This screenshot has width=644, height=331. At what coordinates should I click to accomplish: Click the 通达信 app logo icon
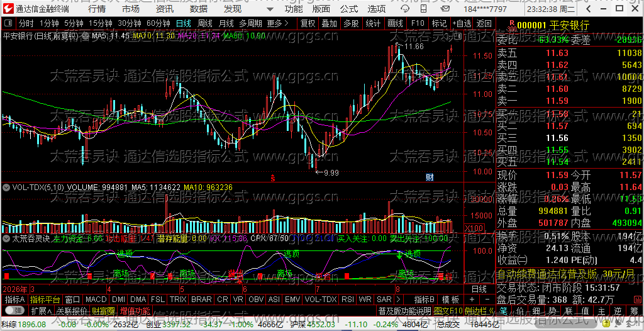click(8, 9)
